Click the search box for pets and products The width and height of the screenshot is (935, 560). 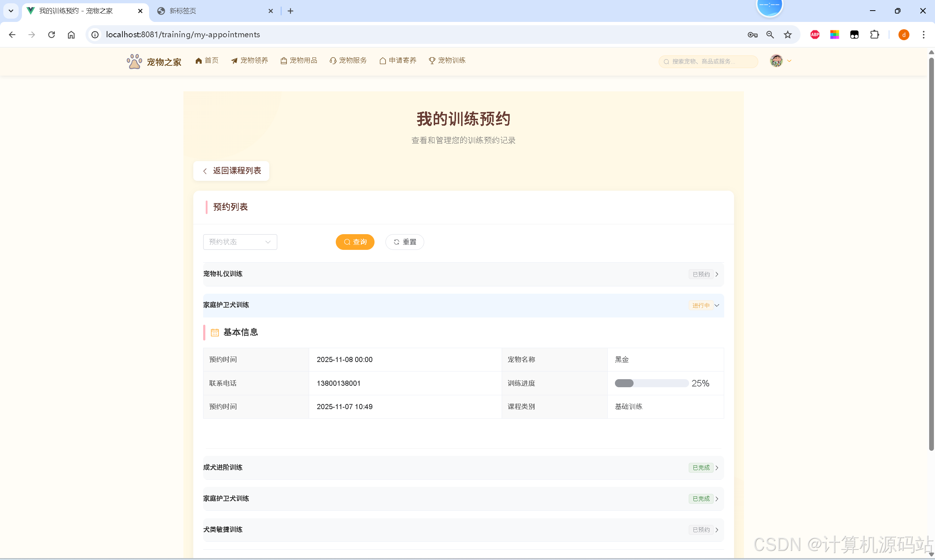pos(708,61)
